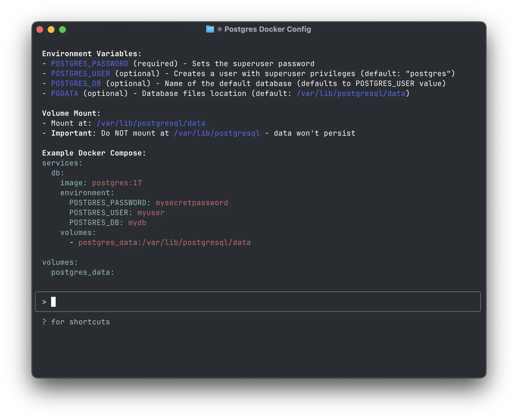Select the PGDATA variable link
518x420 pixels.
(x=64, y=93)
